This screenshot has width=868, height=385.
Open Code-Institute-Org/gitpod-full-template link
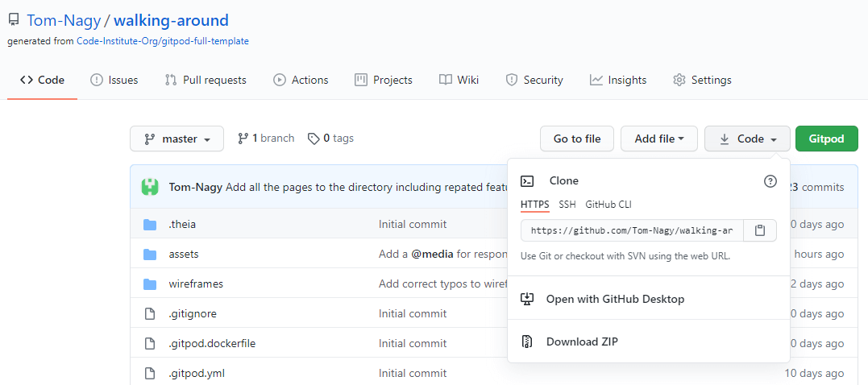[163, 42]
